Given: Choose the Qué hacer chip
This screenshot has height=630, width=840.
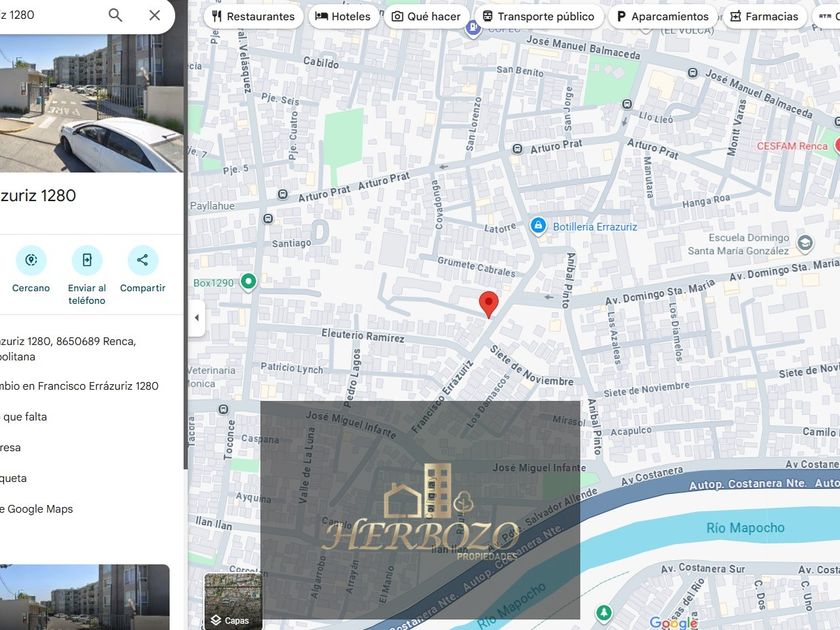Looking at the screenshot, I should pos(426,17).
